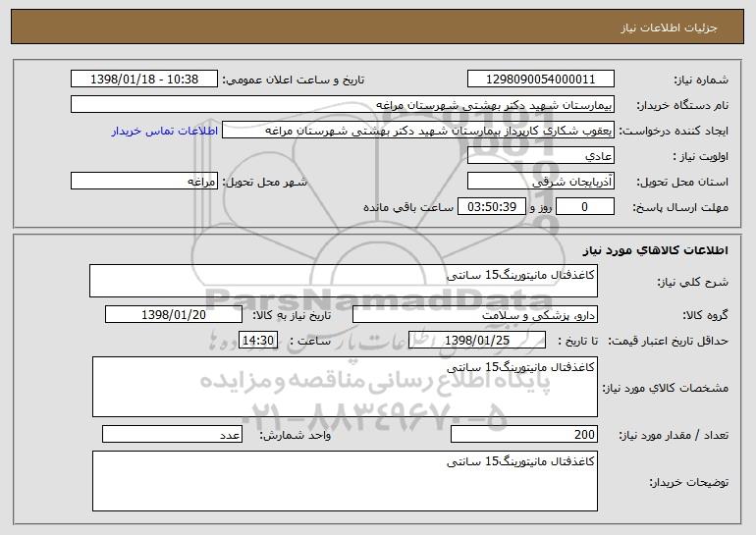Click the label اولویت نیاز
The image size is (756, 535).
pyautogui.click(x=701, y=157)
